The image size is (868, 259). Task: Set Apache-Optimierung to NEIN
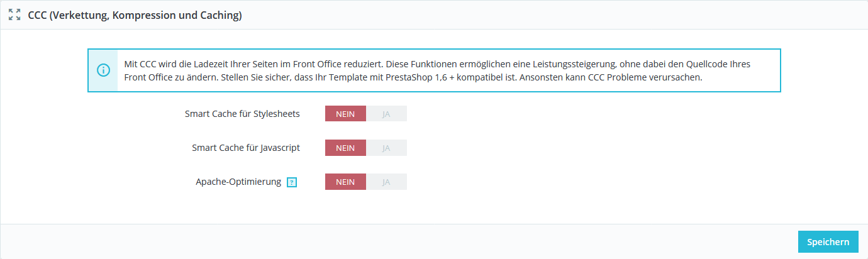pos(345,182)
